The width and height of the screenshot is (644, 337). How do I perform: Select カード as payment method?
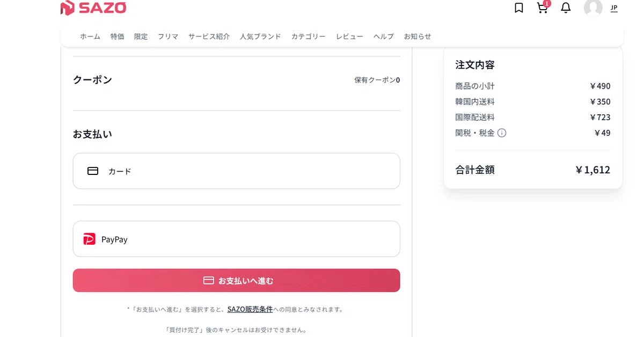coord(236,171)
